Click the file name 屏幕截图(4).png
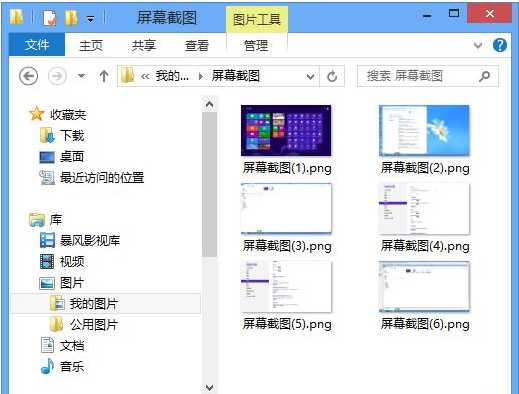The image size is (519, 394). (x=425, y=246)
